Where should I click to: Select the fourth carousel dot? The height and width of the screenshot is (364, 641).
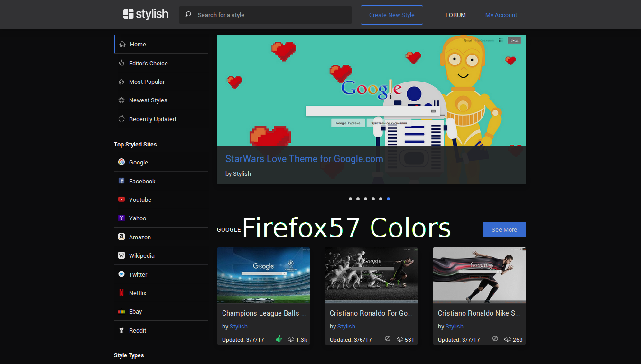click(373, 199)
